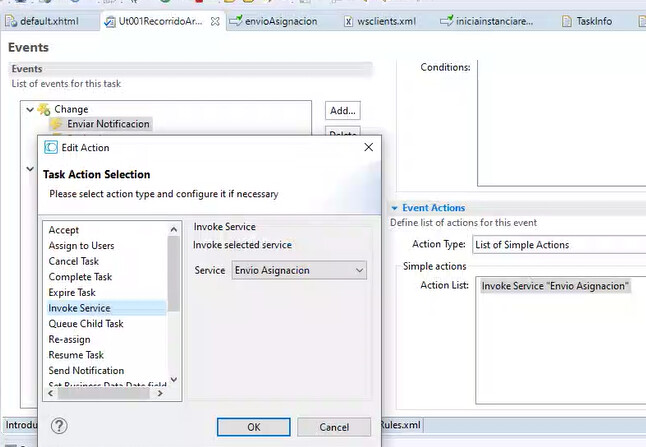Select Invoke Service "Envio Asignacion" list entry
This screenshot has width=646, height=447.
555,286
